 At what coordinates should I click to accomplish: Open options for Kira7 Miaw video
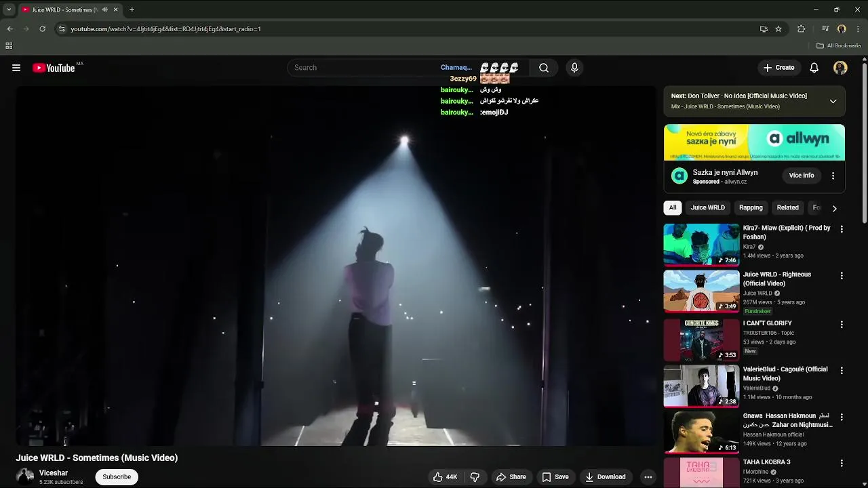pyautogui.click(x=842, y=229)
